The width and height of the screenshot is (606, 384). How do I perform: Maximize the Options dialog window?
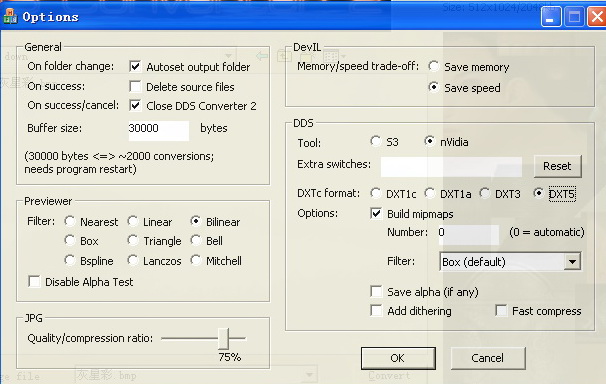574,17
